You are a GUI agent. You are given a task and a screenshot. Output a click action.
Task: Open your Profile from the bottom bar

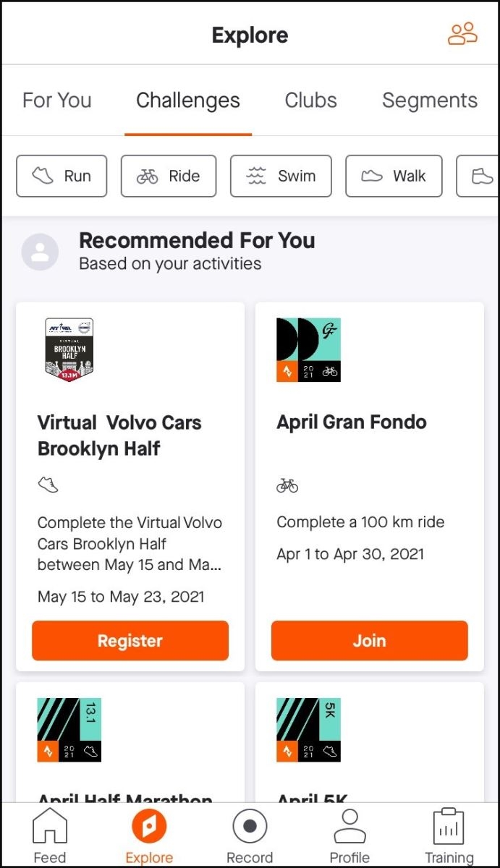(x=349, y=832)
